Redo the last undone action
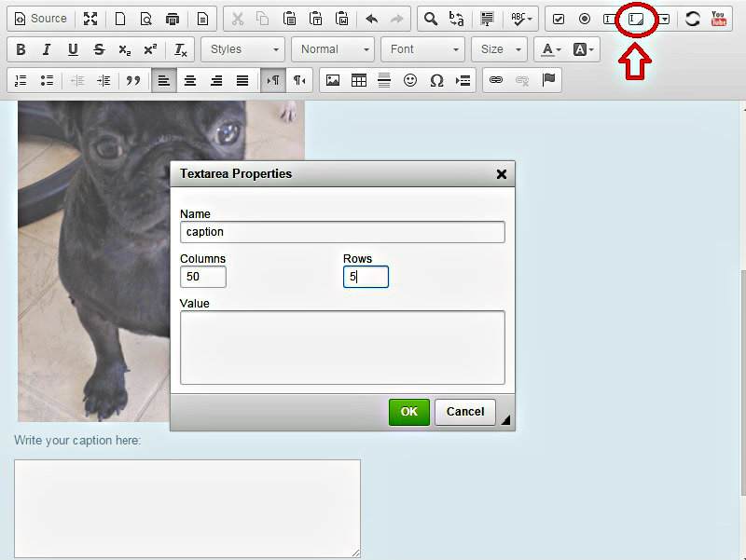 [x=397, y=19]
